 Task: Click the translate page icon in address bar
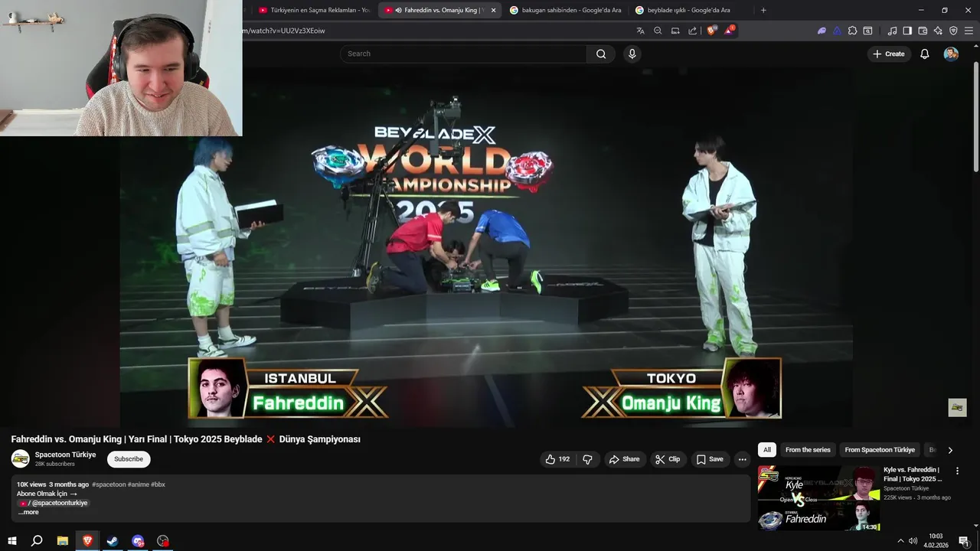pos(640,31)
